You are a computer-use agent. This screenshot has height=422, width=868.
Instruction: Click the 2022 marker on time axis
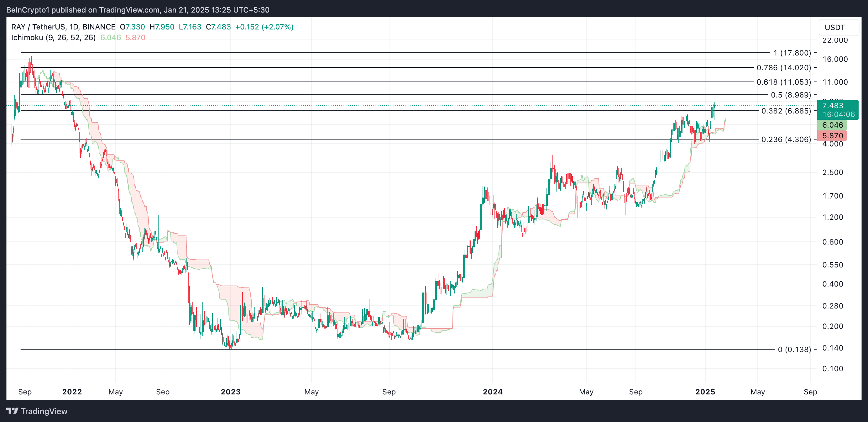click(x=72, y=392)
